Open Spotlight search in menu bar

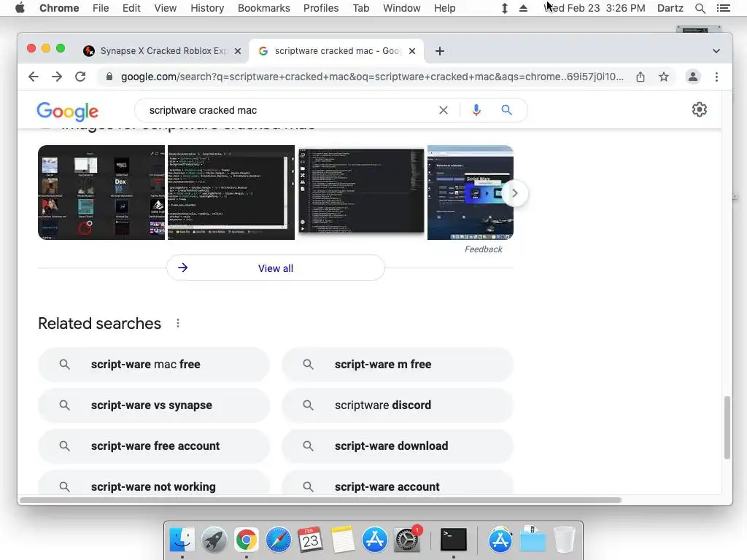[700, 8]
